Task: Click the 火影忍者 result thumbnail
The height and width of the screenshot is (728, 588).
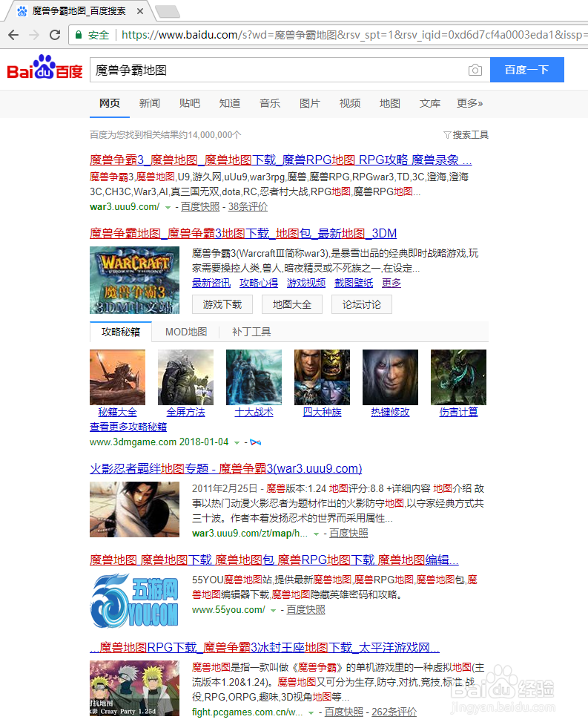Action: (x=134, y=509)
